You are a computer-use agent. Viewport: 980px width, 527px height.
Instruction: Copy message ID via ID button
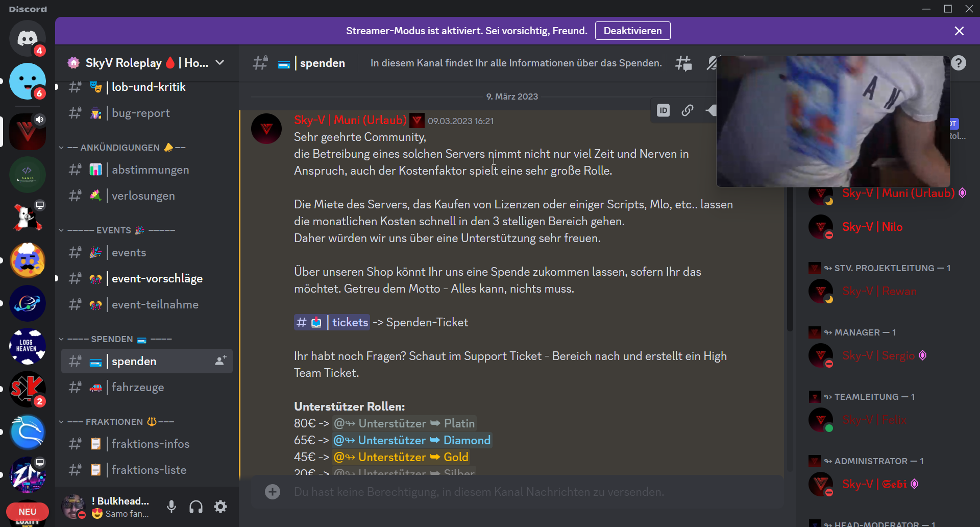coord(663,110)
